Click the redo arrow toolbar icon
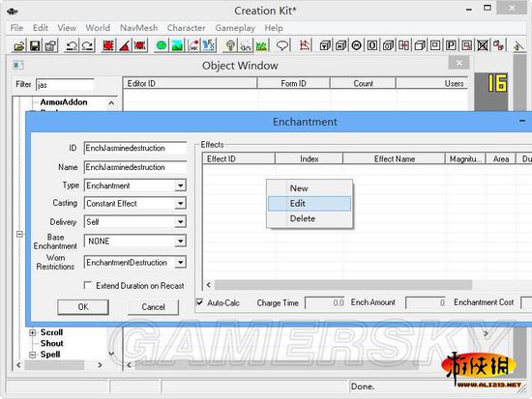 [x=87, y=45]
